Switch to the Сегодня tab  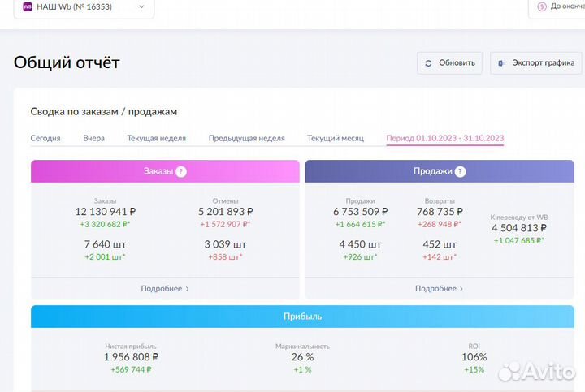45,138
